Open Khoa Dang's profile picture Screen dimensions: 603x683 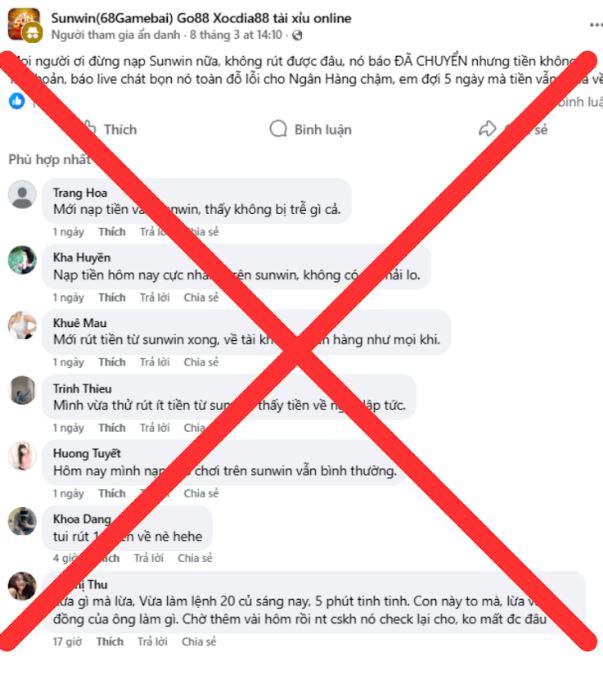[x=22, y=521]
